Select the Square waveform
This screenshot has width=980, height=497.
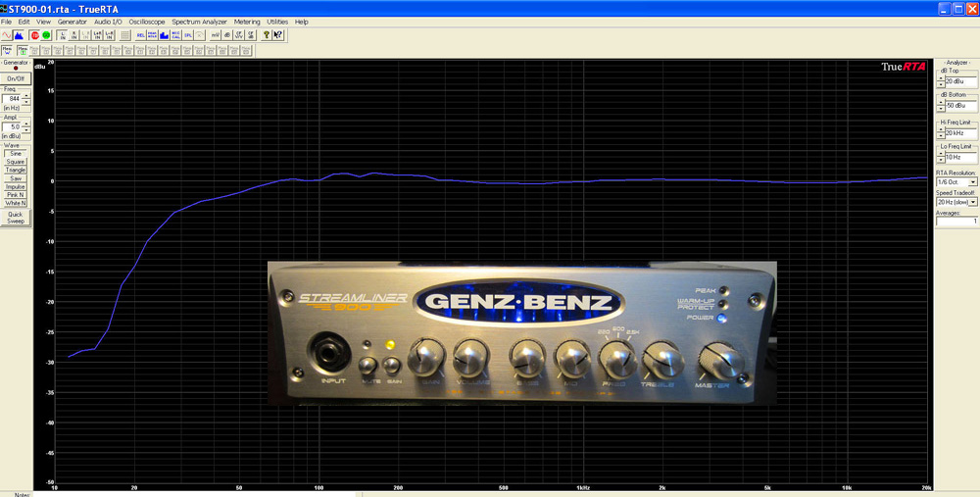click(16, 162)
